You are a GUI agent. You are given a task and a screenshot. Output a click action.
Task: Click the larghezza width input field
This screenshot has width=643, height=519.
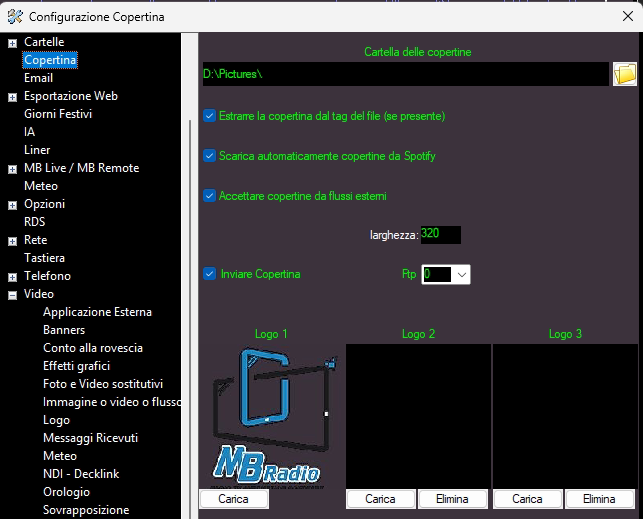pyautogui.click(x=440, y=234)
